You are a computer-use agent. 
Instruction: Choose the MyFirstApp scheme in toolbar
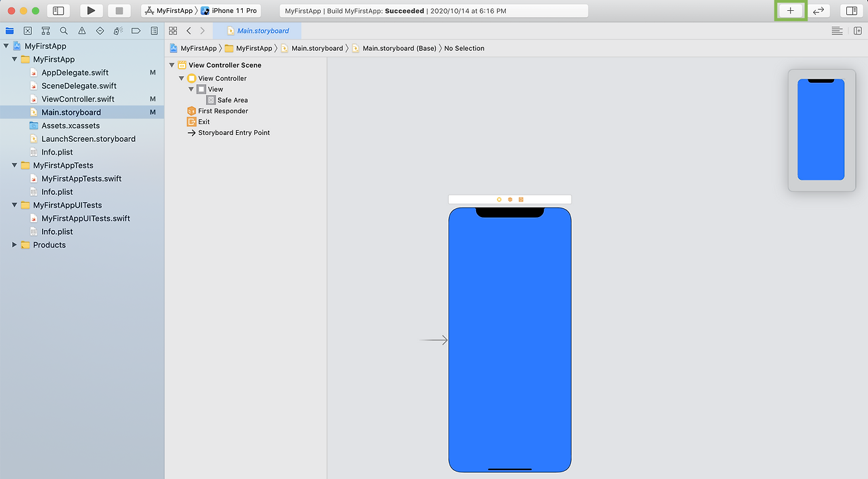pyautogui.click(x=169, y=11)
